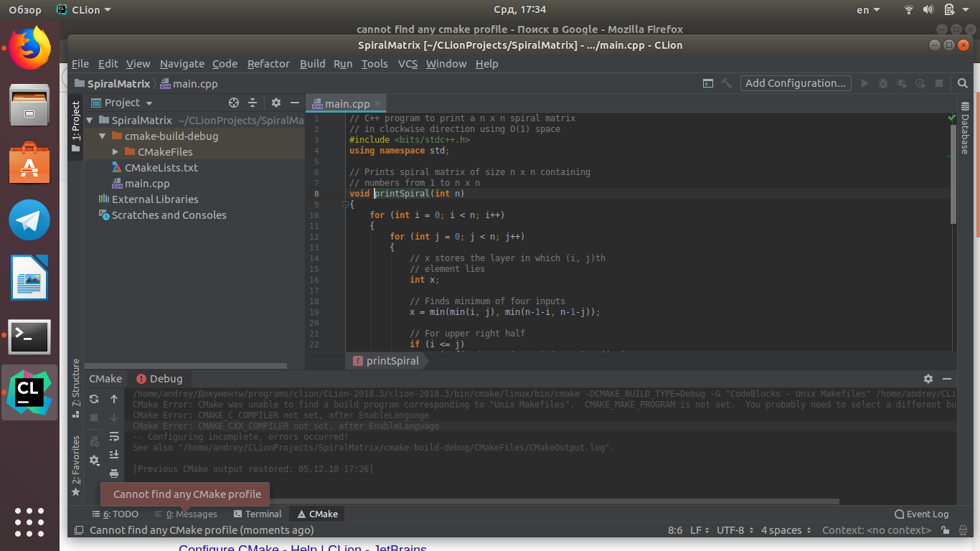The height and width of the screenshot is (551, 980).
Task: Open Telegram from the dock
Action: (29, 220)
